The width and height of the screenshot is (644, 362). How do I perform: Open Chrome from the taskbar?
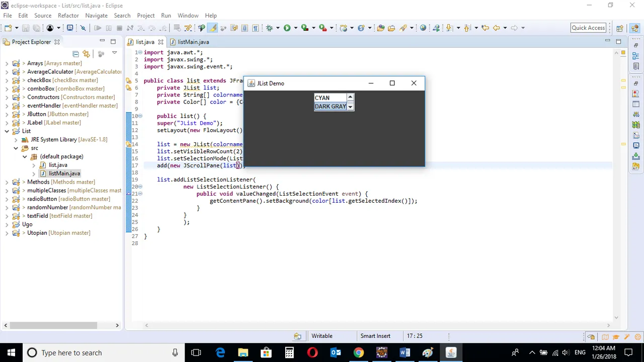pyautogui.click(x=358, y=352)
